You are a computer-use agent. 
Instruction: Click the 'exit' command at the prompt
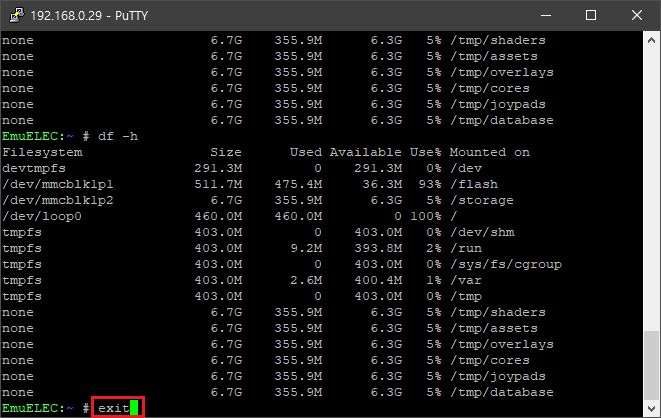pyautogui.click(x=113, y=408)
